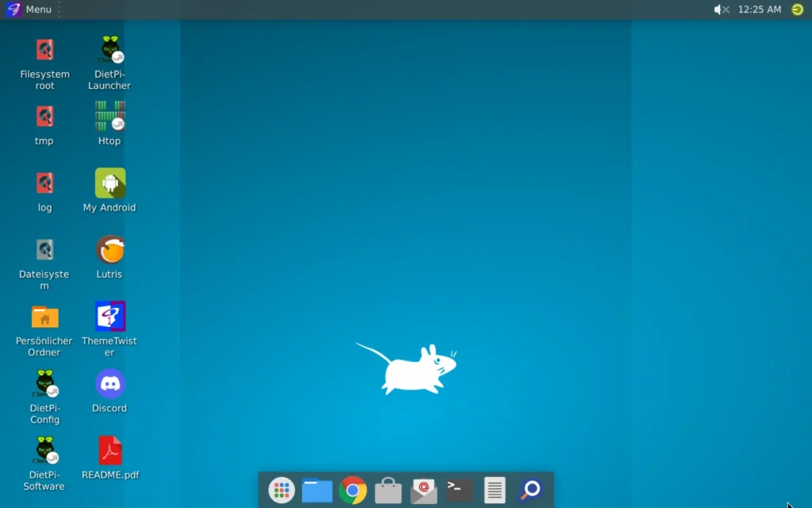The width and height of the screenshot is (812, 508).
Task: Open the yellow logout session icon
Action: tap(797, 10)
